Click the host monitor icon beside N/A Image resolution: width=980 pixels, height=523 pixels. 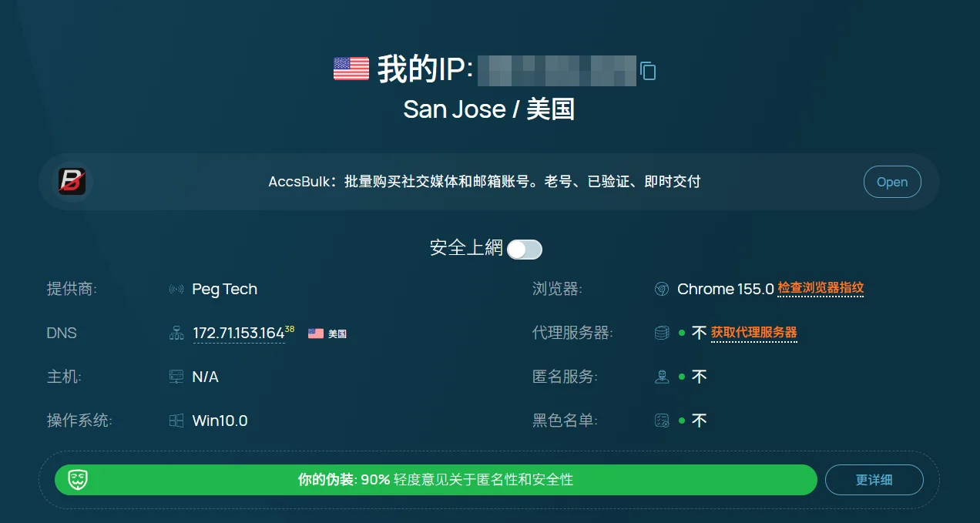click(x=176, y=377)
